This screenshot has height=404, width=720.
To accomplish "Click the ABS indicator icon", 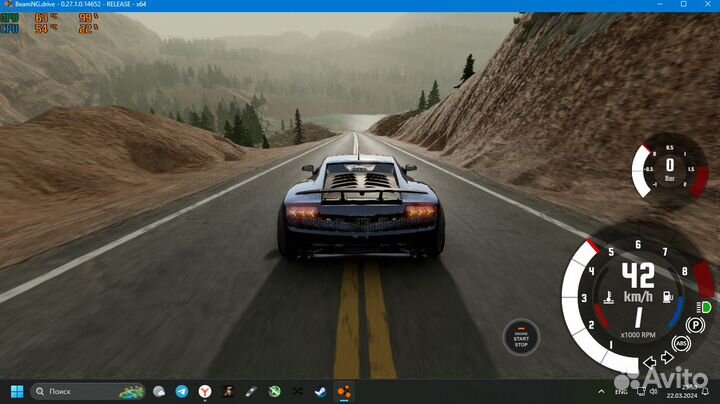I will 681,343.
